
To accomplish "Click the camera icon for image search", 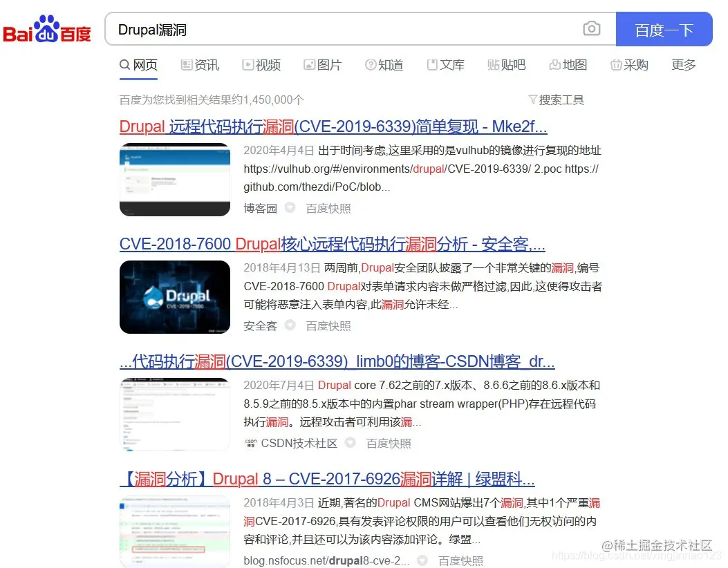I will point(592,28).
